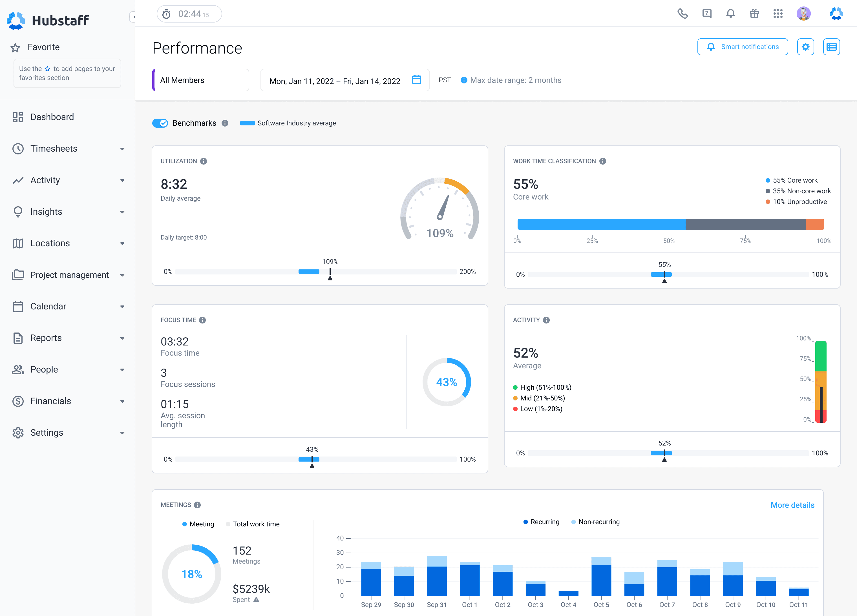Go to Dashboard in sidebar
This screenshot has height=616, width=857.
[x=52, y=117]
